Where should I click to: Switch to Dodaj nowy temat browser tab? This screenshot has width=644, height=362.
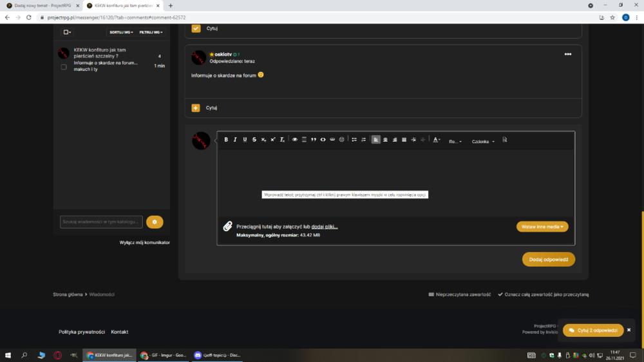pyautogui.click(x=41, y=6)
